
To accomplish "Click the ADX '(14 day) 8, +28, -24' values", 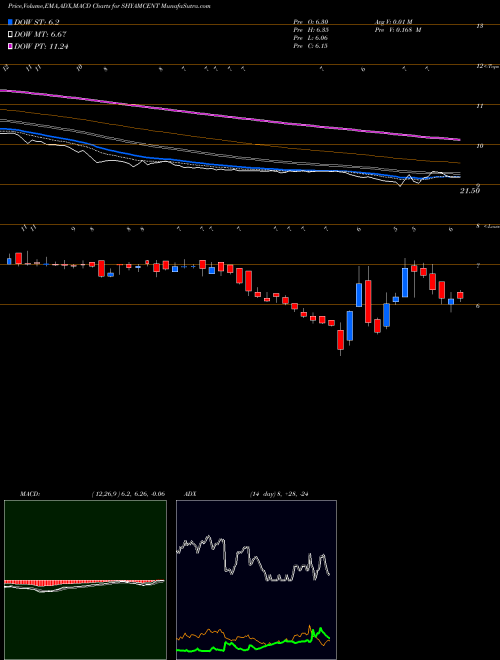I will 279,494.
